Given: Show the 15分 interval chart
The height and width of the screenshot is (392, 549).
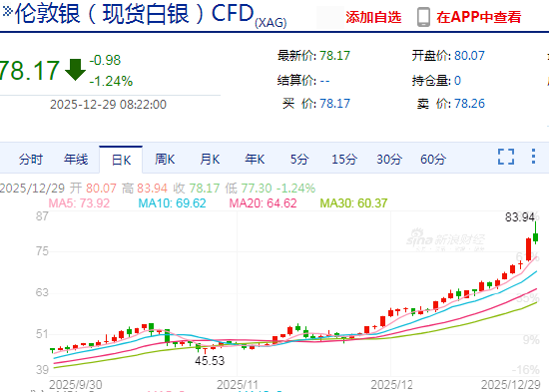Looking at the screenshot, I should pos(344,160).
